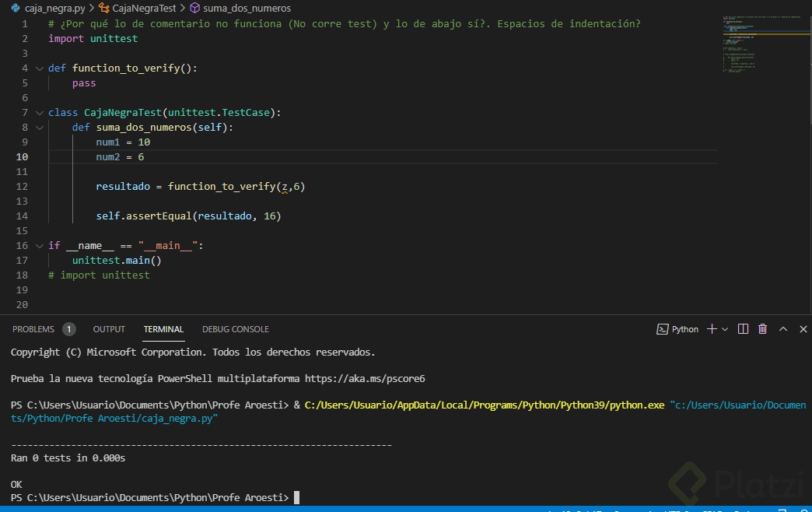Click the underlined z argument

coord(285,187)
